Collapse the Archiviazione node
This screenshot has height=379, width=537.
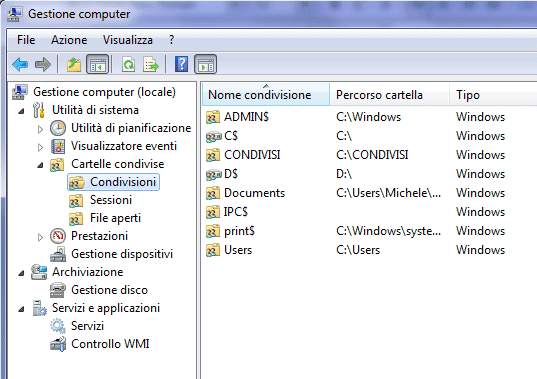[x=22, y=273]
